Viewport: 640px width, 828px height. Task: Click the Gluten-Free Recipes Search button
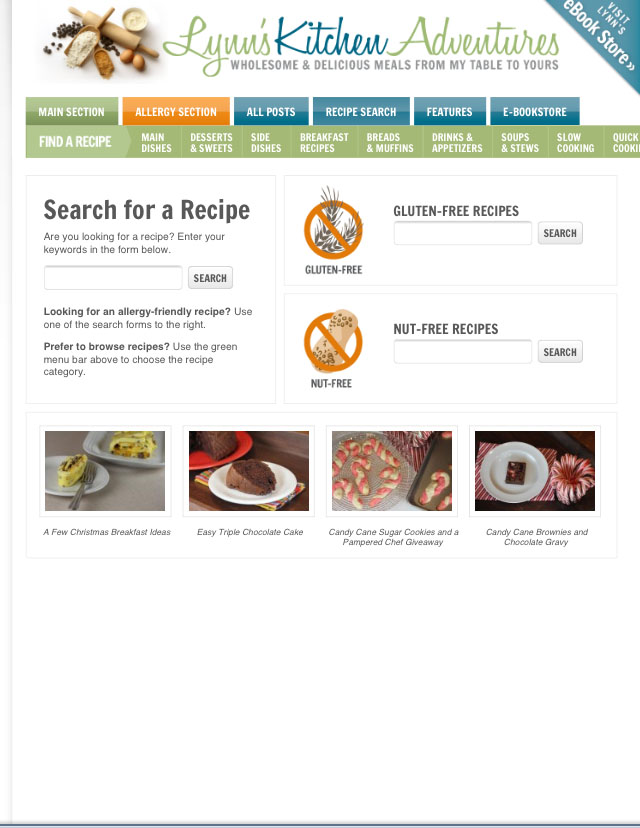click(560, 233)
